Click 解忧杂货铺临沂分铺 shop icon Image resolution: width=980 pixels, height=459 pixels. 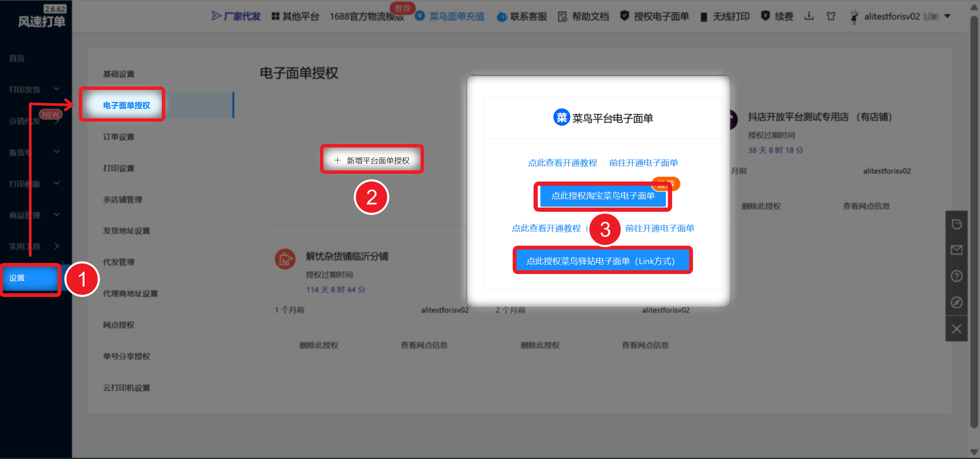pos(285,259)
